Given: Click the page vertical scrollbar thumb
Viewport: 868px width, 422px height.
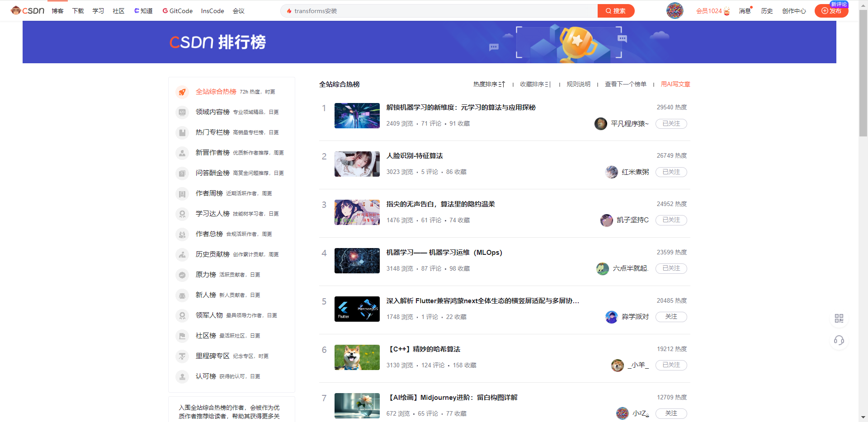Looking at the screenshot, I should coord(863,73).
